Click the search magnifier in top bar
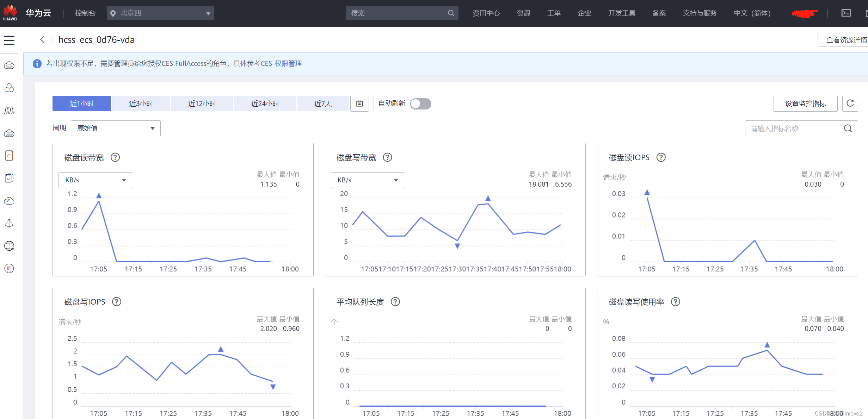This screenshot has width=868, height=419. coord(451,13)
